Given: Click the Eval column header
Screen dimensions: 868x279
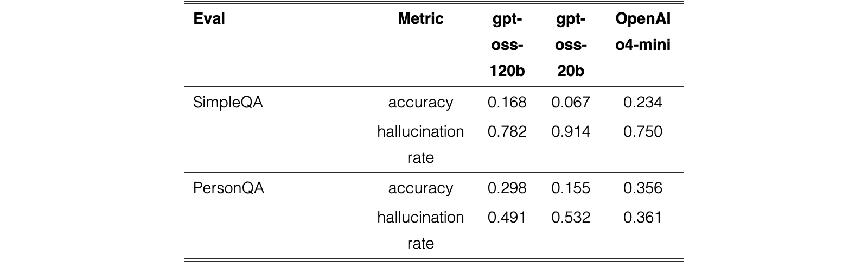Looking at the screenshot, I should [x=209, y=19].
